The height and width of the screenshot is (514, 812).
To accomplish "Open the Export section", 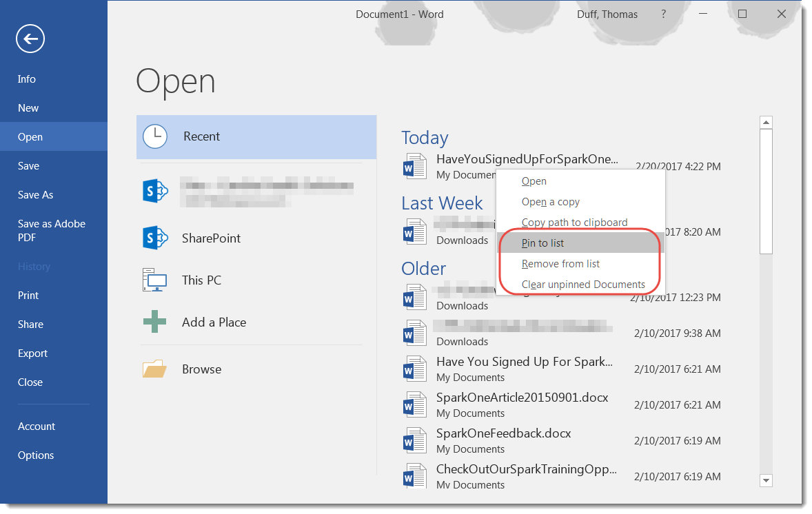I will click(32, 353).
